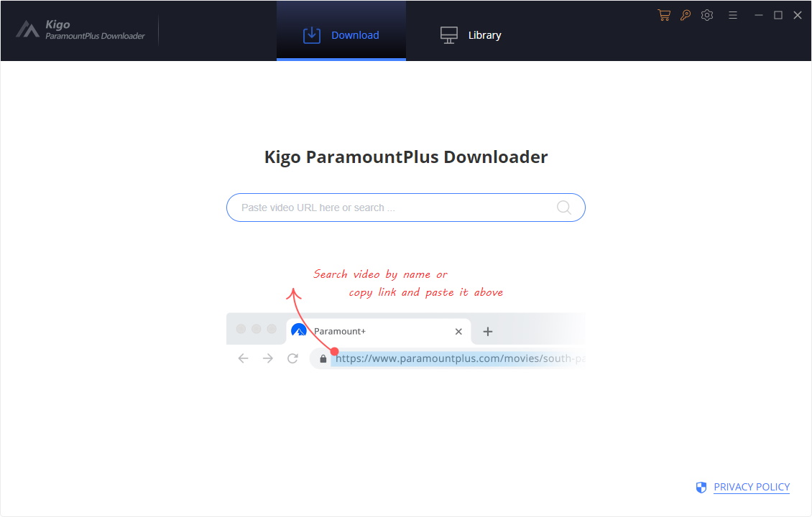Click the shopping cart purchase icon
Image resolution: width=812 pixels, height=517 pixels.
[664, 16]
